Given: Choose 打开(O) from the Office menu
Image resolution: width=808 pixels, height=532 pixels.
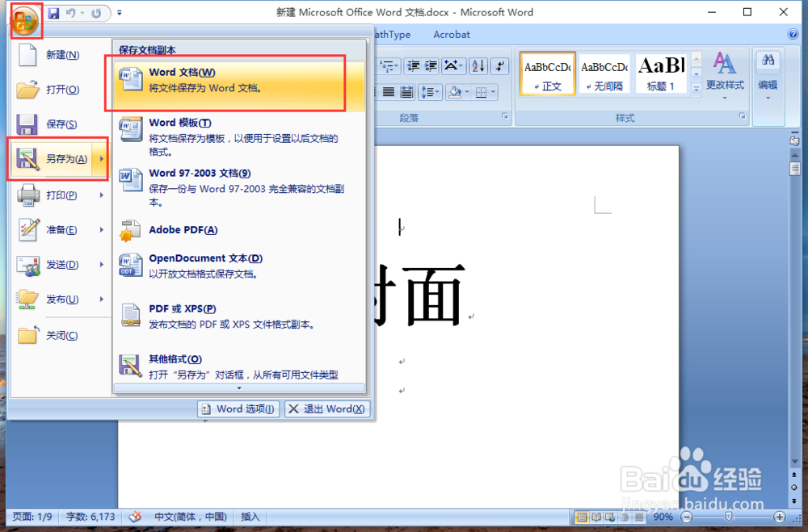Looking at the screenshot, I should pos(61,90).
